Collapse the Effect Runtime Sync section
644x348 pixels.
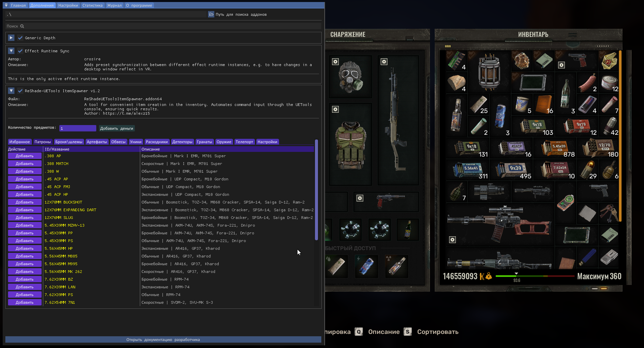(x=11, y=51)
